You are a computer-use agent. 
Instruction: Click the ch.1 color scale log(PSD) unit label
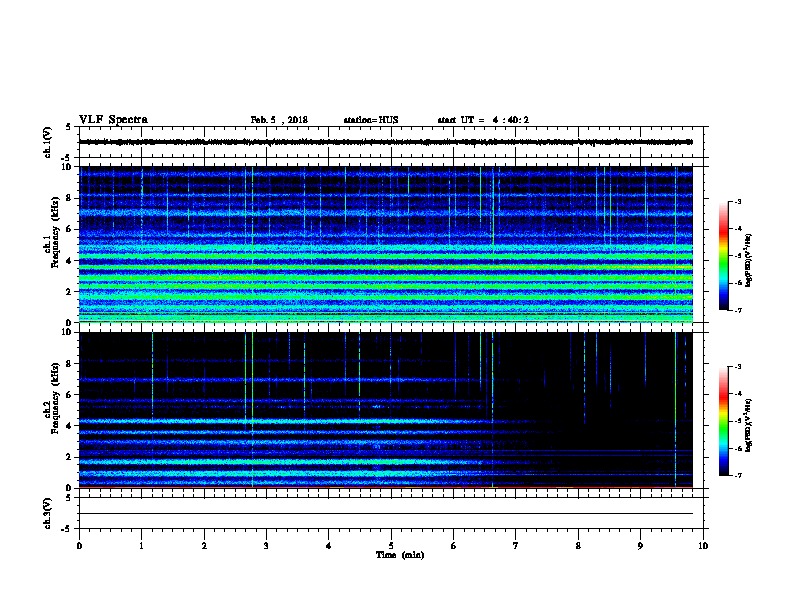click(749, 261)
